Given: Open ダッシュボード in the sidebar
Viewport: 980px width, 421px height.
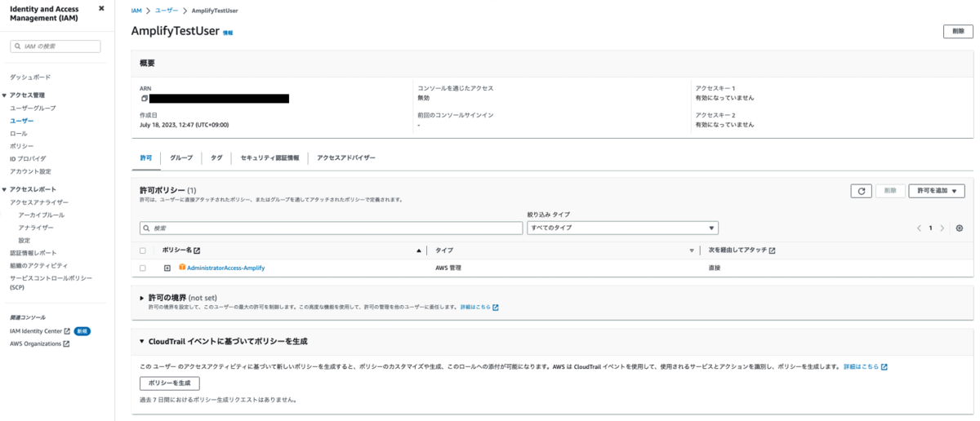Looking at the screenshot, I should (x=30, y=77).
